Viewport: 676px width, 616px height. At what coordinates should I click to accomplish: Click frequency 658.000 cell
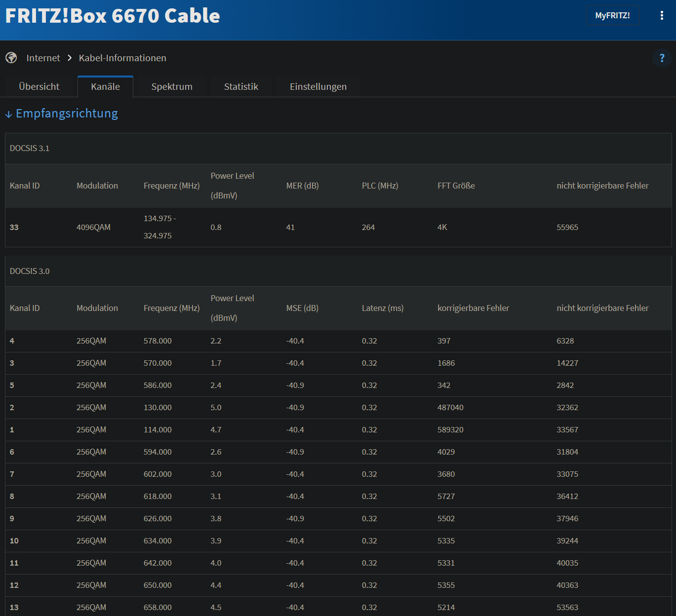pyautogui.click(x=158, y=607)
